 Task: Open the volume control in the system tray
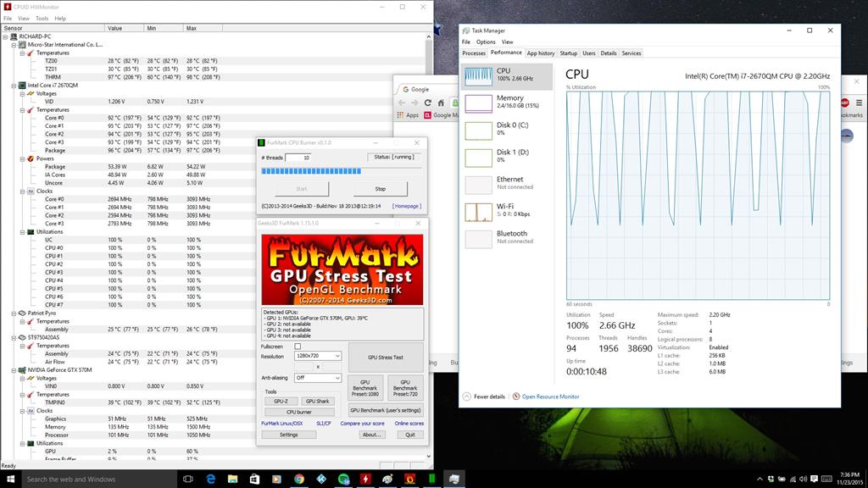click(x=804, y=480)
